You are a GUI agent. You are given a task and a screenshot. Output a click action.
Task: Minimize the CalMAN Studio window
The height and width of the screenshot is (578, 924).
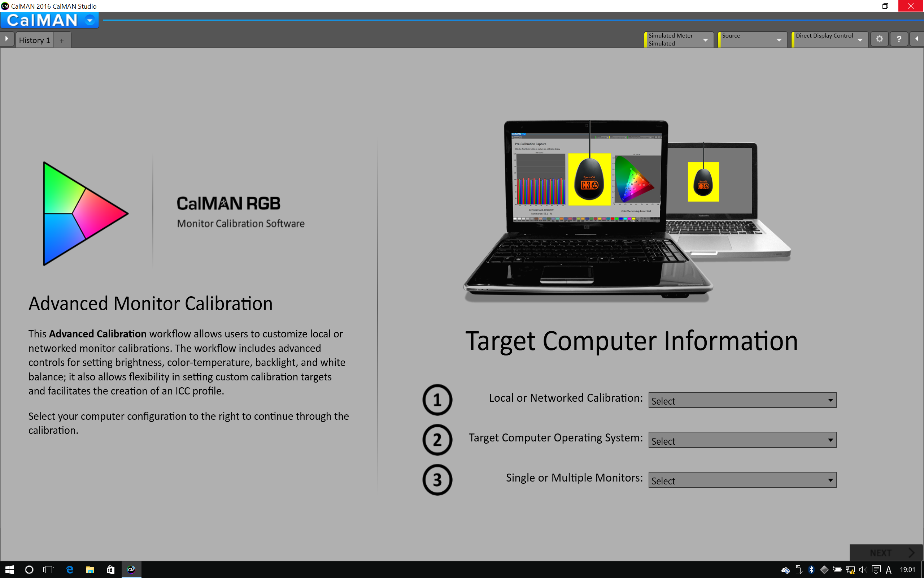pyautogui.click(x=860, y=6)
